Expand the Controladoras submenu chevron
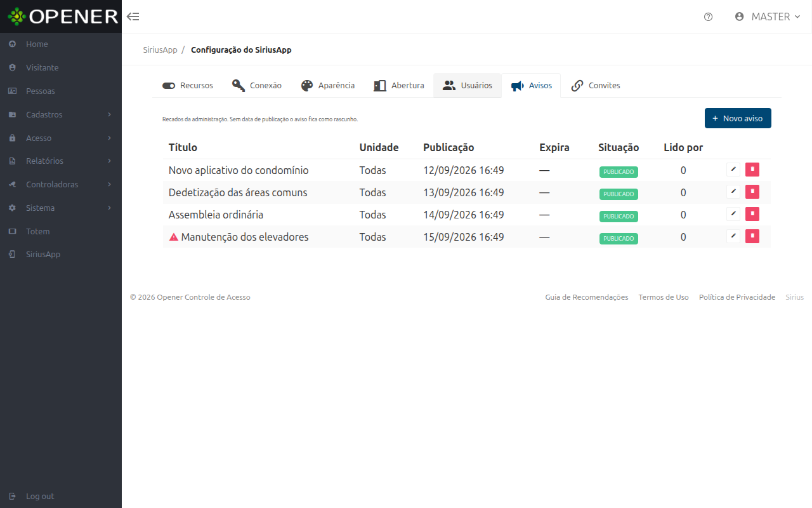Screen dimensions: 812x508 [x=110, y=184]
